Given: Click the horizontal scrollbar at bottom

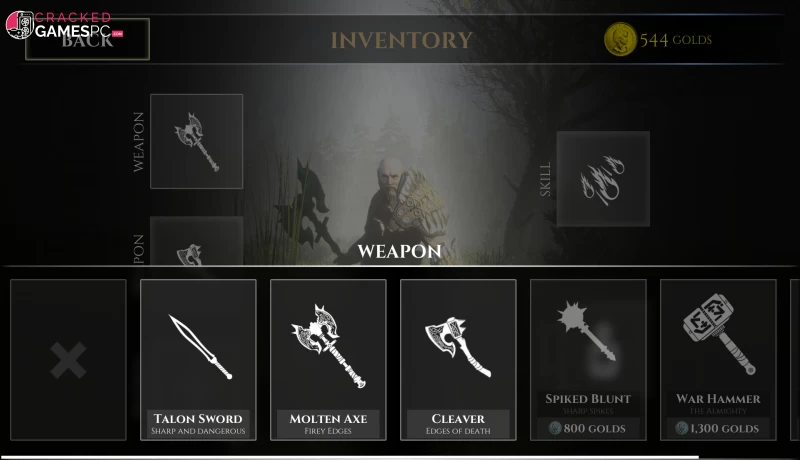Looking at the screenshot, I should click(349, 457).
